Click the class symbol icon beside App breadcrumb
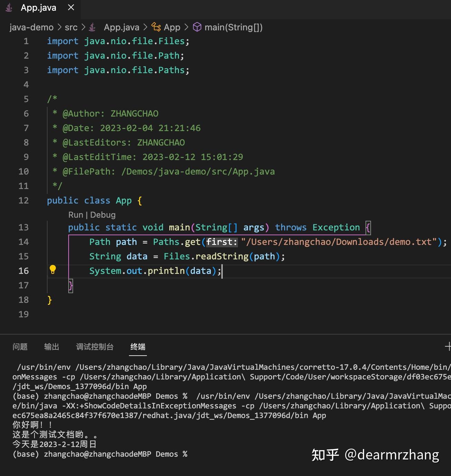Viewport: 451px width, 476px height. pyautogui.click(x=156, y=27)
